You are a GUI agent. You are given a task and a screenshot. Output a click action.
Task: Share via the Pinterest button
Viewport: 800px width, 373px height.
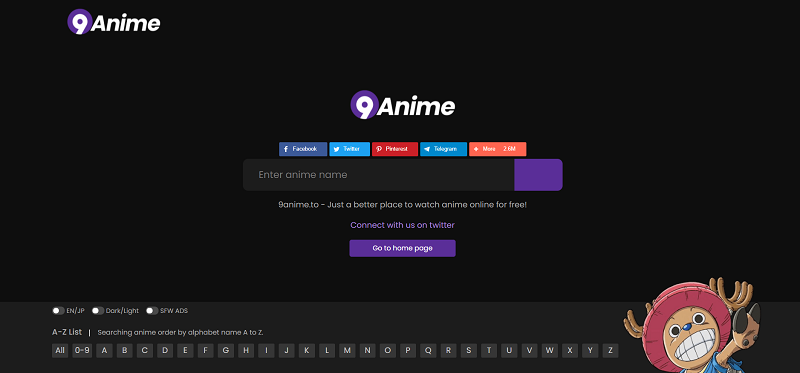click(395, 149)
